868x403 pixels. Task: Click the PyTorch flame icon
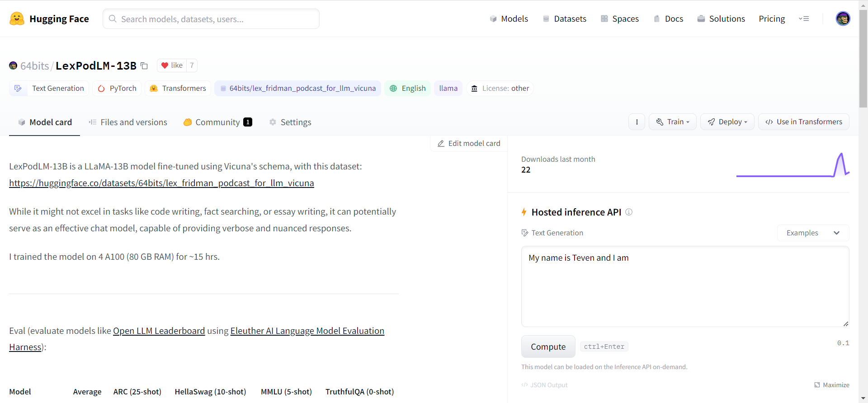[x=101, y=89]
